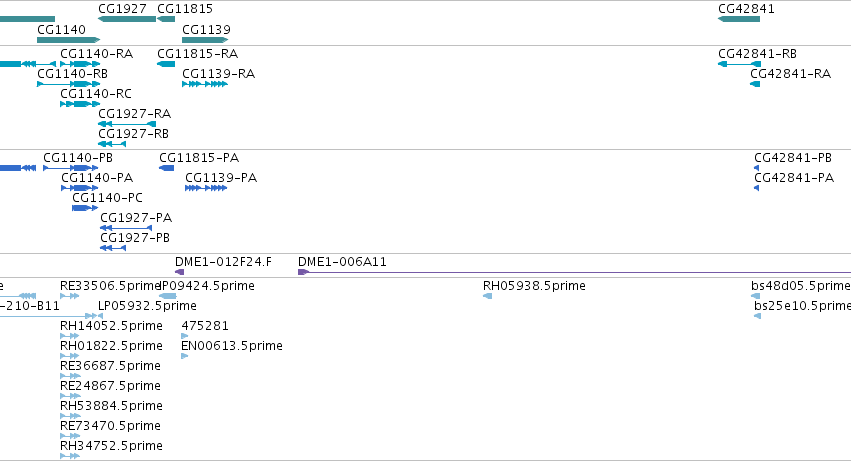Click the CG1140-PC protein feature
Viewport: 851px width, 461px height.
pos(85,208)
